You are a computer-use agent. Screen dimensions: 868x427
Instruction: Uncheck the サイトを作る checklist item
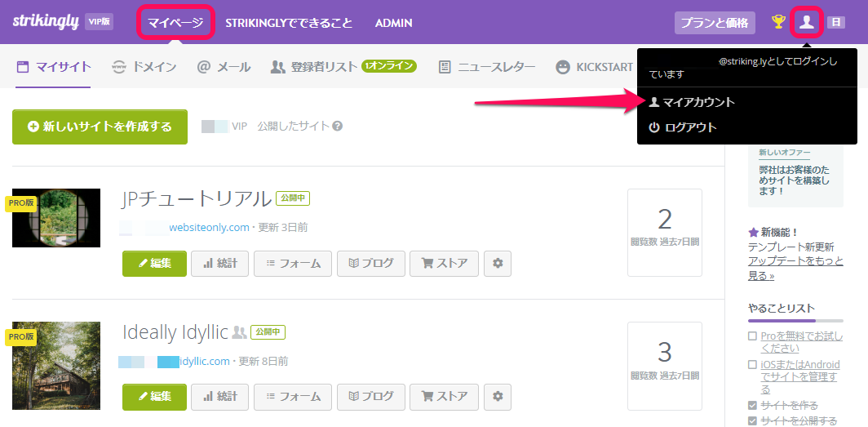752,406
